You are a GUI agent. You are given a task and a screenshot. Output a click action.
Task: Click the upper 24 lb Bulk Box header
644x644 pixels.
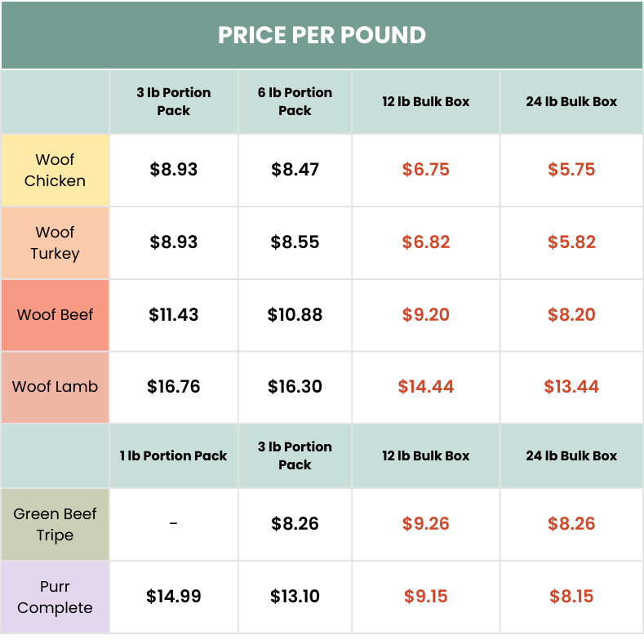571,102
